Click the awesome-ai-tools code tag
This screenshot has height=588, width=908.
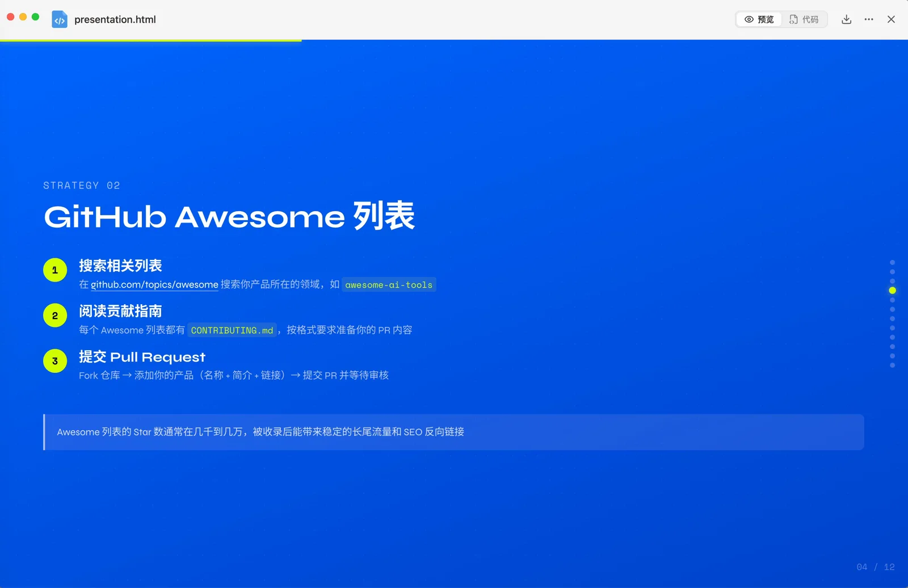point(389,285)
